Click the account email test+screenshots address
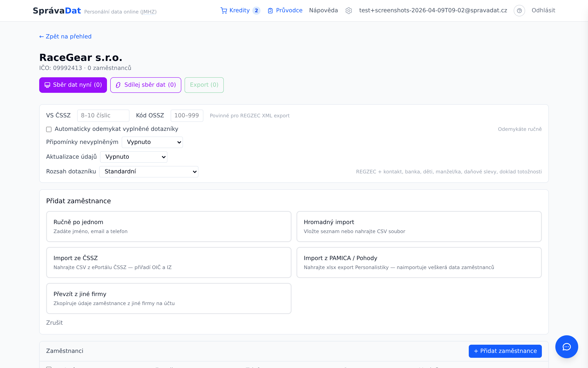The height and width of the screenshot is (368, 588). click(433, 10)
